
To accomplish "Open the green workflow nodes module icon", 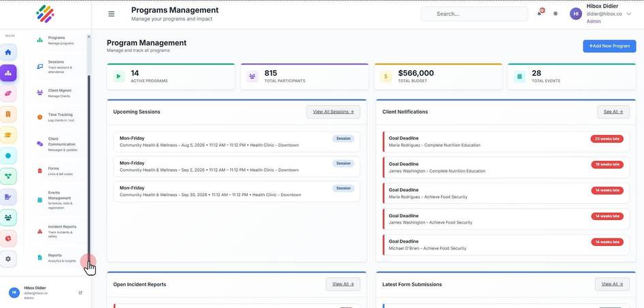I will [x=8, y=176].
